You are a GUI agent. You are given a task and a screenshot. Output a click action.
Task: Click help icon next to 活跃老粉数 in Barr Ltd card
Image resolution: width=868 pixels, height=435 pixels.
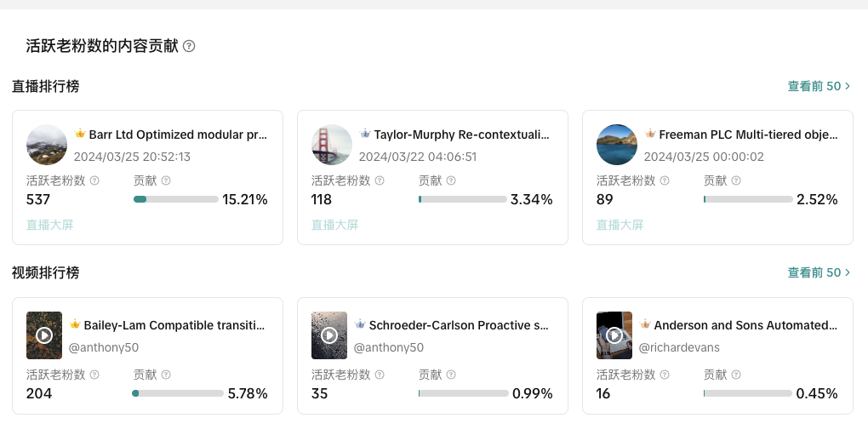94,180
